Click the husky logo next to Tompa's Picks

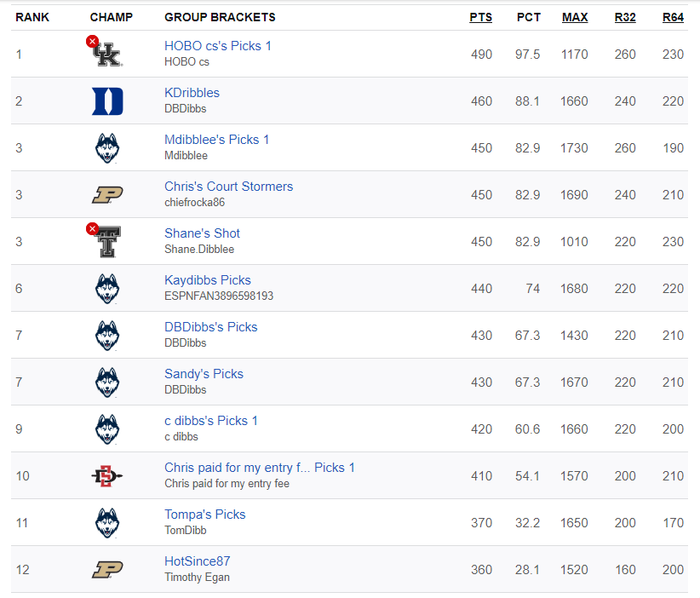pyautogui.click(x=107, y=523)
